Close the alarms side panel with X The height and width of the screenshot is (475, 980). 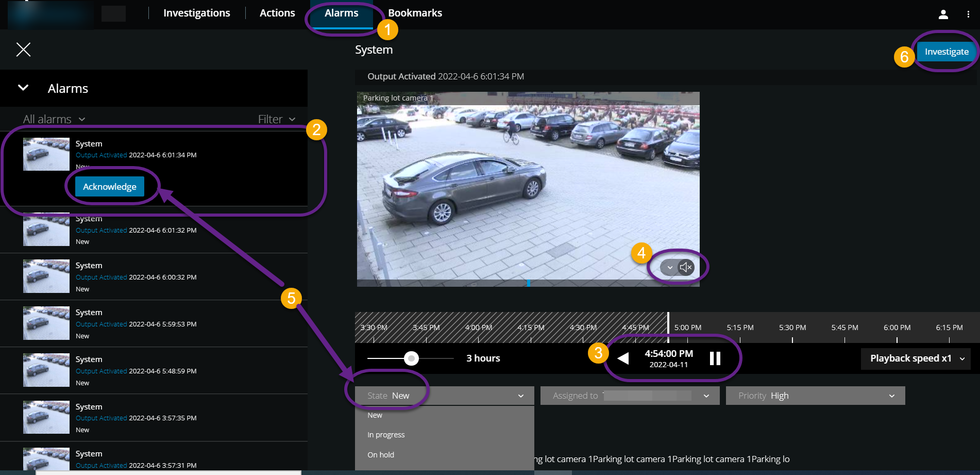[x=23, y=50]
